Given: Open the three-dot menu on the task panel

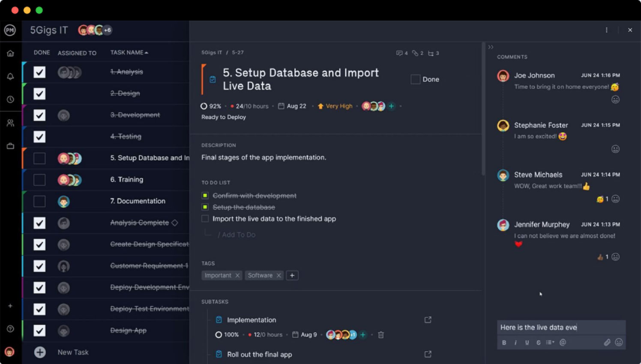Looking at the screenshot, I should 606,30.
